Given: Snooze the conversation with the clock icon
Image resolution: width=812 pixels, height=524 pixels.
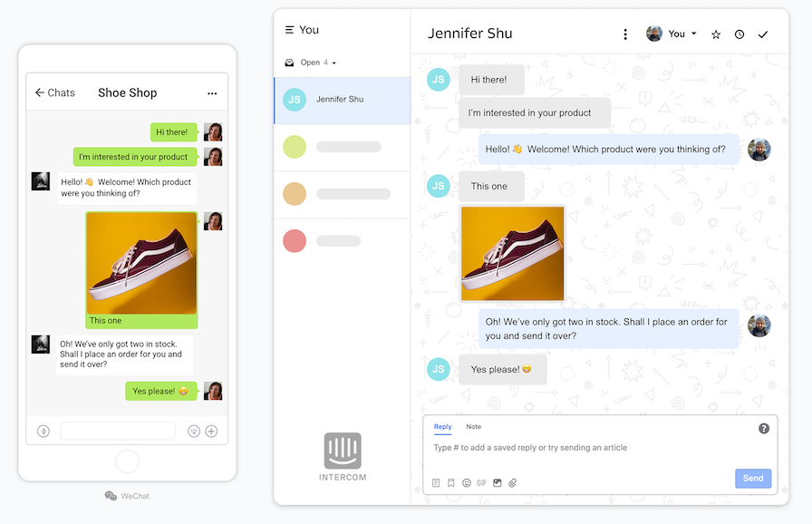Looking at the screenshot, I should [739, 34].
